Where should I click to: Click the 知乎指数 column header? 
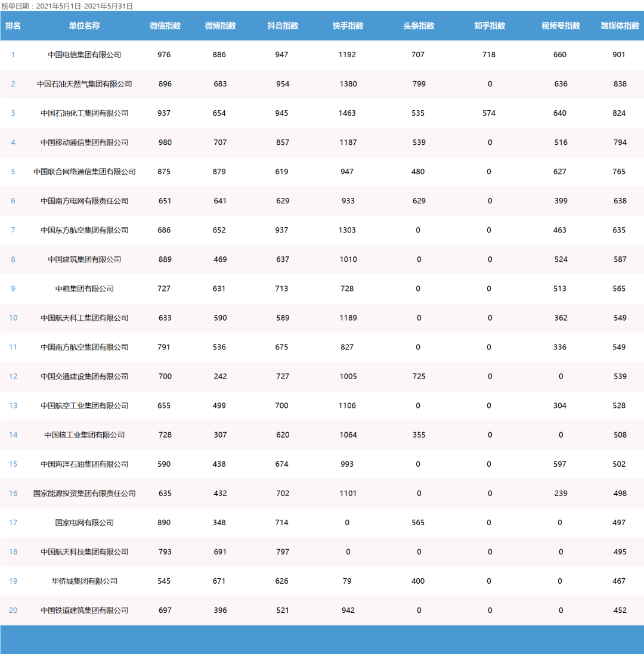pyautogui.click(x=490, y=26)
